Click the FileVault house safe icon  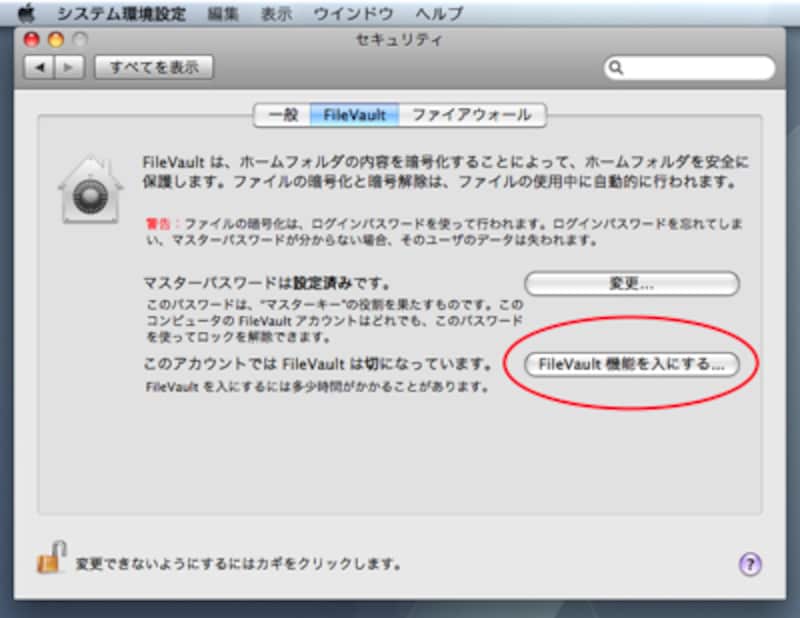[x=90, y=189]
